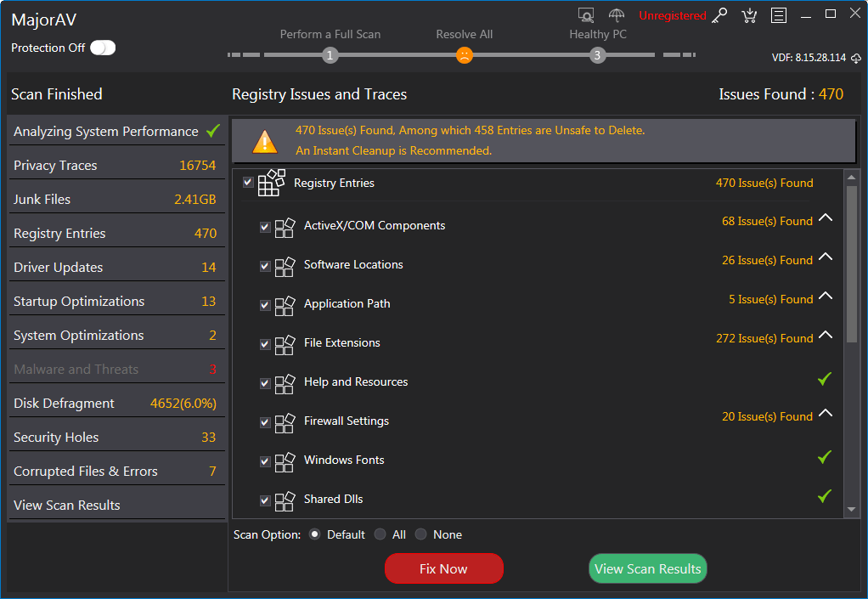Click the umbrella protection icon
The width and height of the screenshot is (868, 599).
[x=616, y=15]
